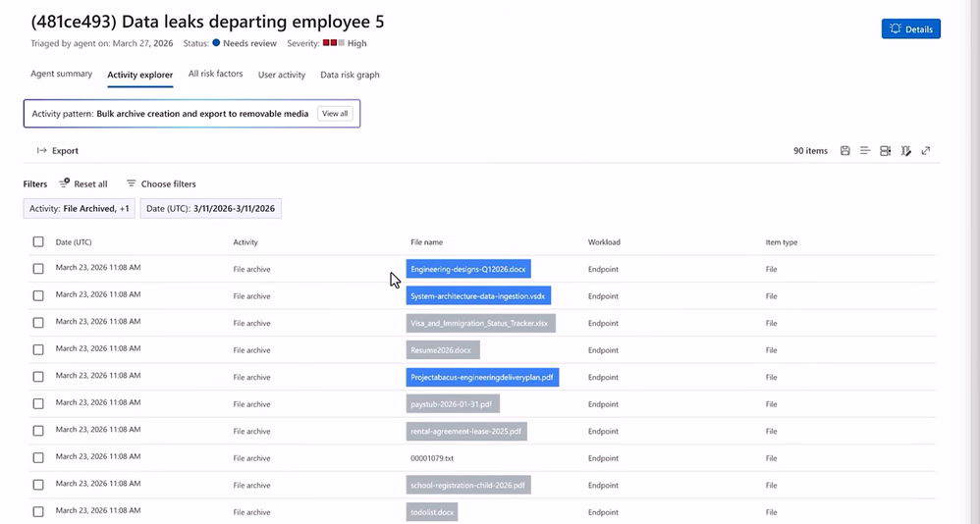Click file name System-architecture-data-ingestion.vsdx
Screen dimensions: 980x524
coord(478,296)
